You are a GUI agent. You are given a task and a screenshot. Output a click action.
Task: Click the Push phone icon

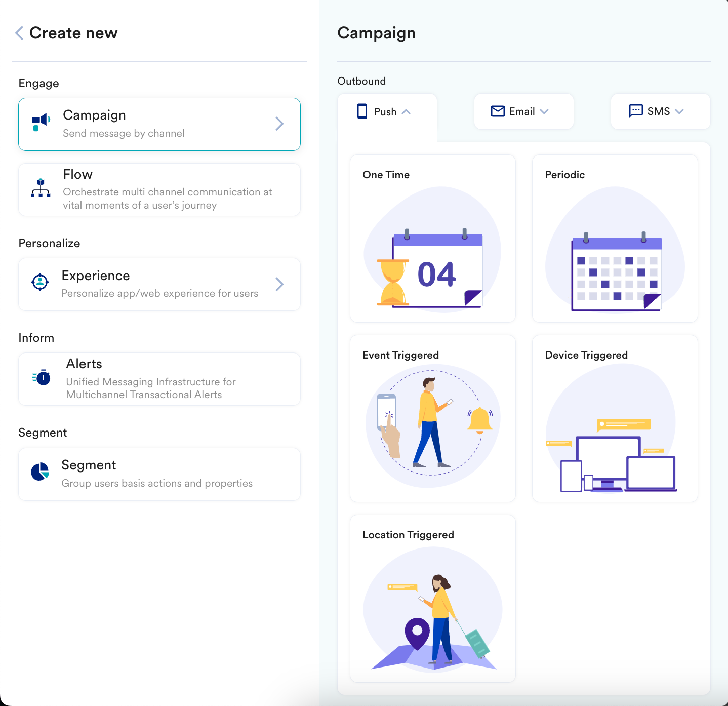[362, 111]
